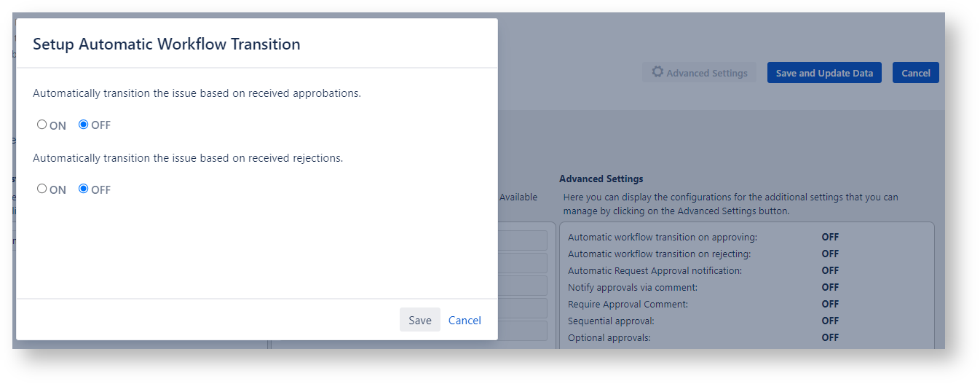Viewport: 980px width, 384px height.
Task: Click Automatic Request Approval notification setting
Action: 655,270
